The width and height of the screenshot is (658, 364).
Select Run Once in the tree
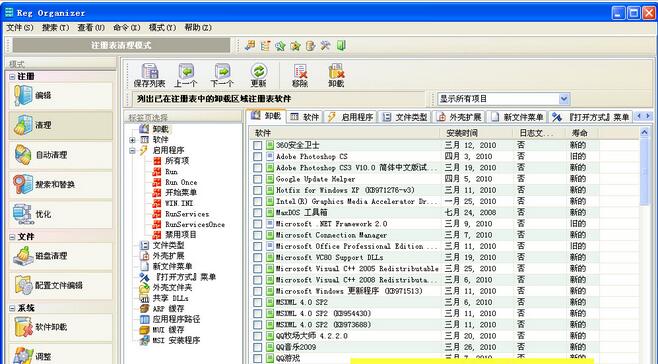click(181, 182)
